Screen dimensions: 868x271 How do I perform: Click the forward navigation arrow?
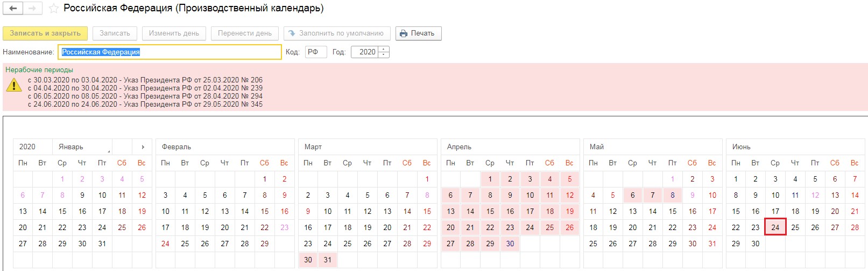point(32,9)
